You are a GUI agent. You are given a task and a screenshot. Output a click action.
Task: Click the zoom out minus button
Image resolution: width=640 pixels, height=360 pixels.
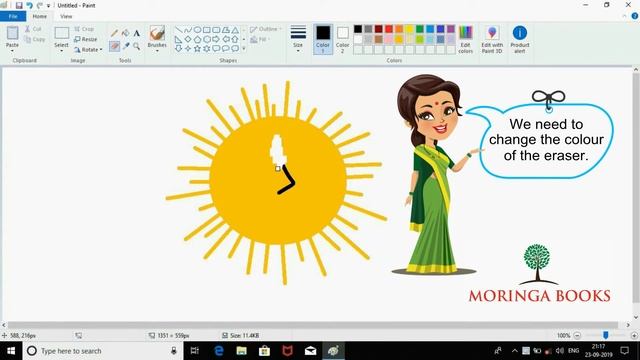point(578,336)
